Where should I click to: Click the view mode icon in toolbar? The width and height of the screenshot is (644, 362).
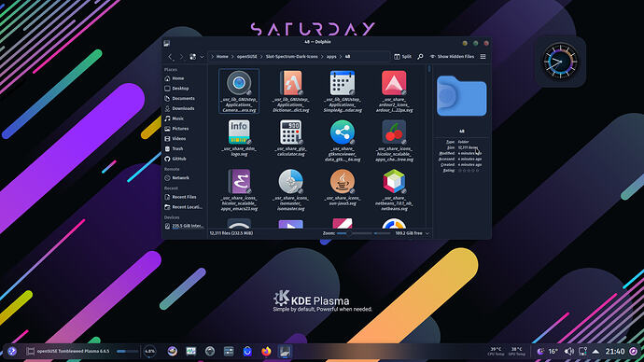[x=192, y=57]
